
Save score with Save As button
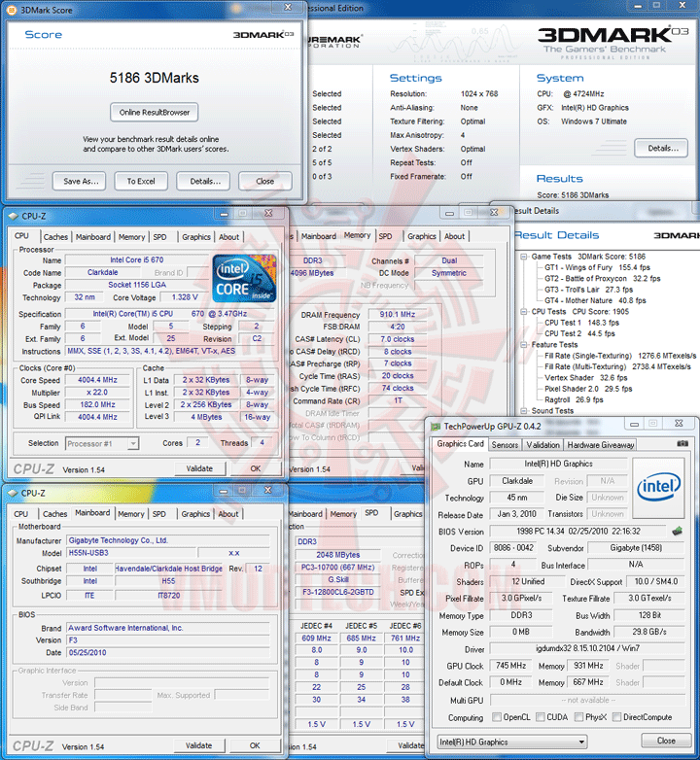pyautogui.click(x=79, y=182)
